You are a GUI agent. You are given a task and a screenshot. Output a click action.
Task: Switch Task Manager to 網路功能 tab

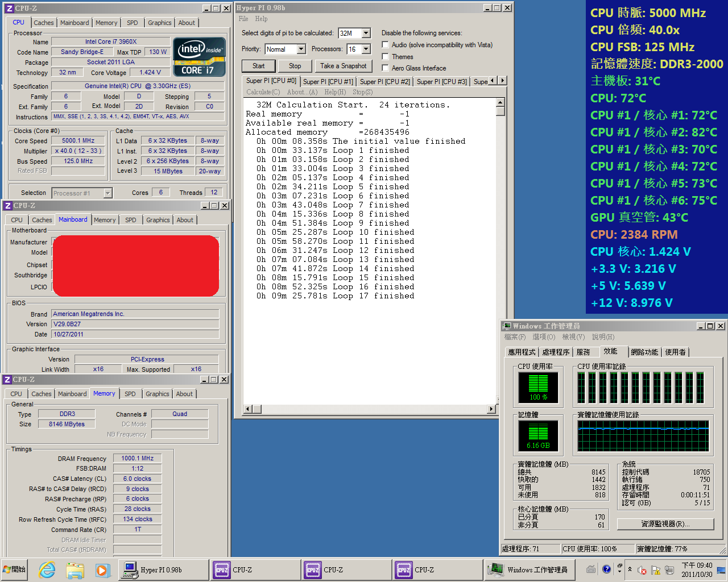click(x=644, y=352)
